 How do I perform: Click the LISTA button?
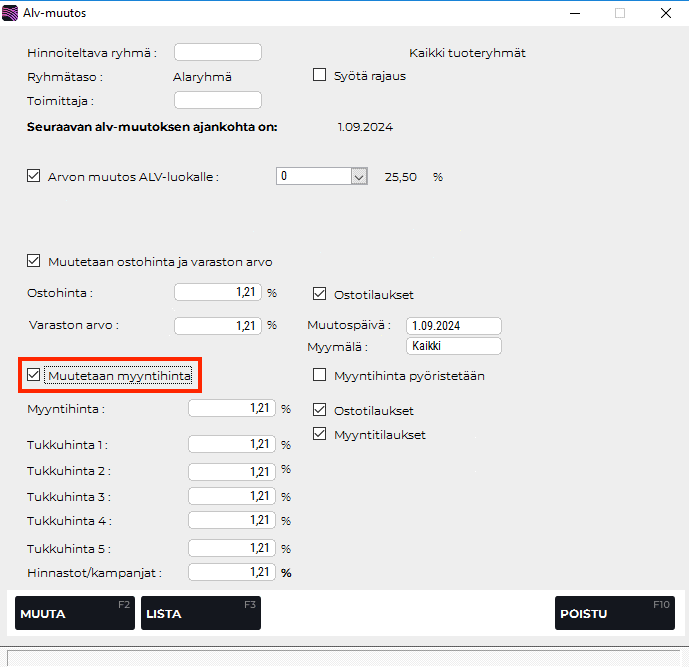coord(200,613)
